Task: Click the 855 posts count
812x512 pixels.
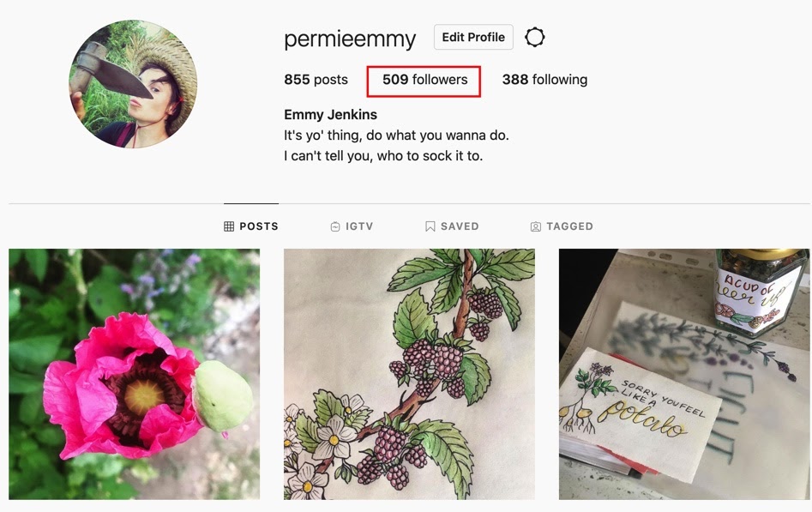Action: coord(316,80)
